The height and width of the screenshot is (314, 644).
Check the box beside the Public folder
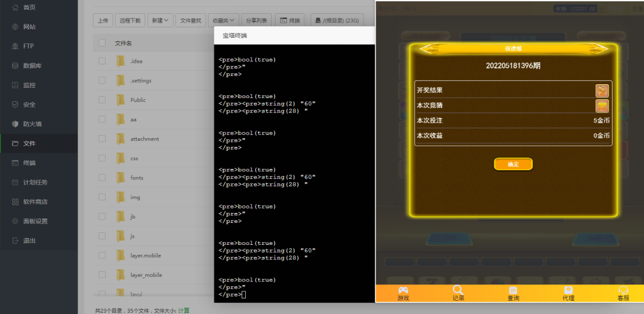pos(102,100)
